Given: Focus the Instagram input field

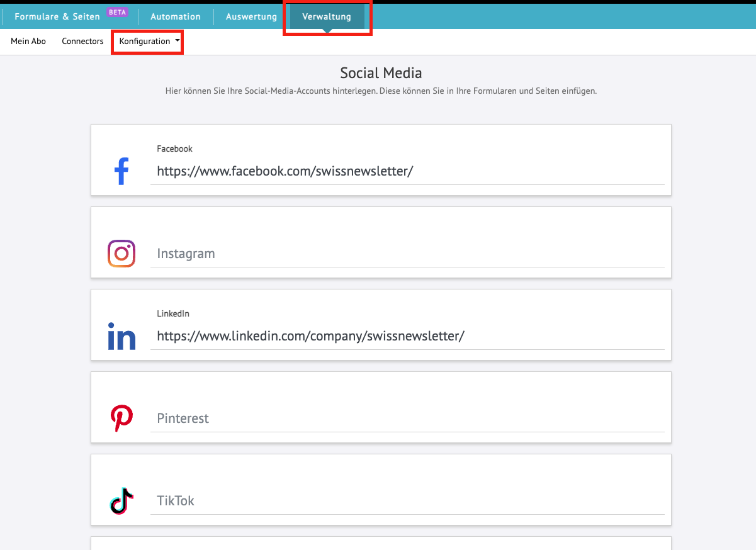Looking at the screenshot, I should (407, 254).
